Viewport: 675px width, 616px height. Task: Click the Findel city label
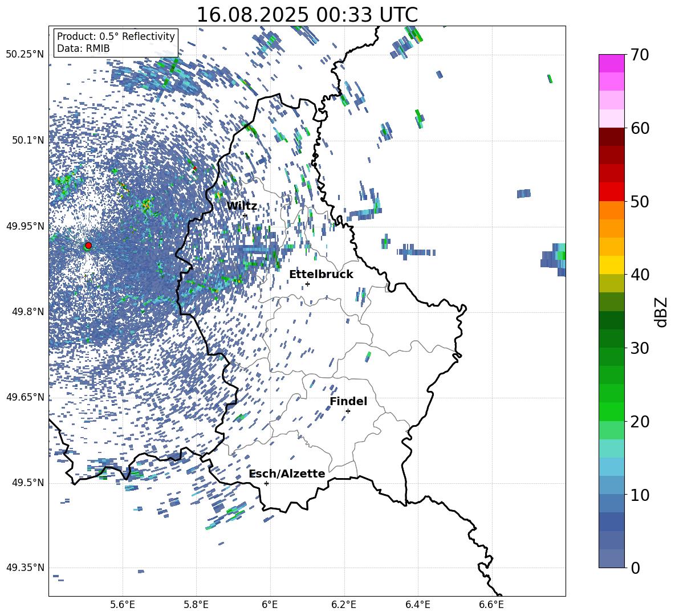(348, 401)
